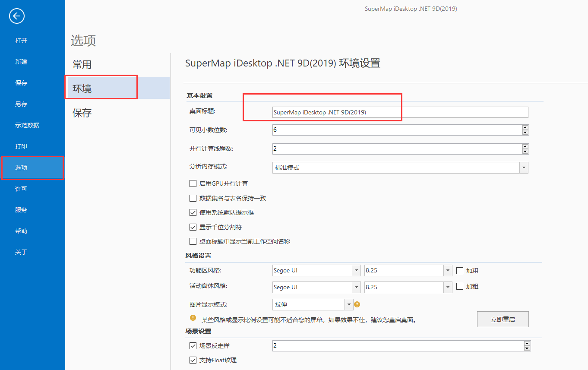588x370 pixels.
Task: Toggle 加粗 for 活动窗体风格
Action: coord(460,286)
